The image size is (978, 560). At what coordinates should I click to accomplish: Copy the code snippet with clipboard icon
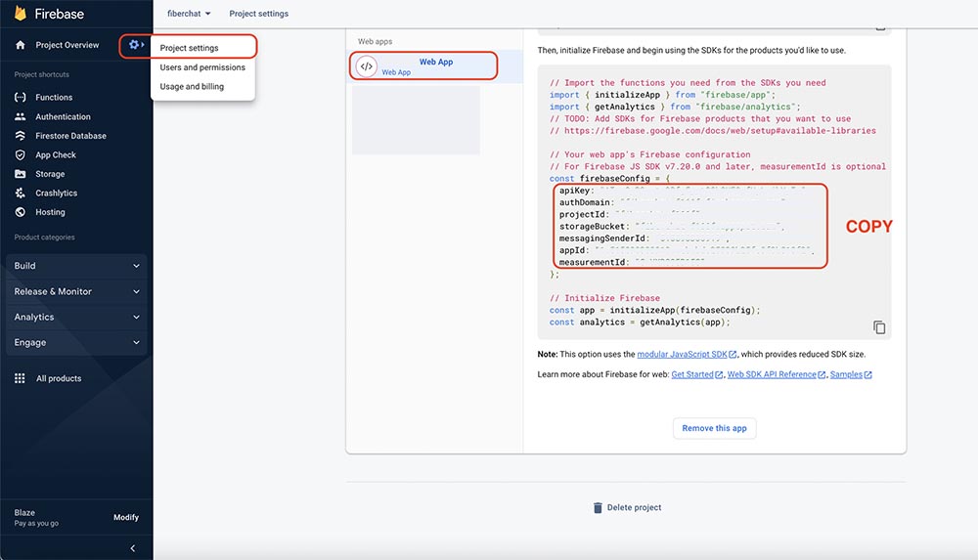pyautogui.click(x=879, y=327)
